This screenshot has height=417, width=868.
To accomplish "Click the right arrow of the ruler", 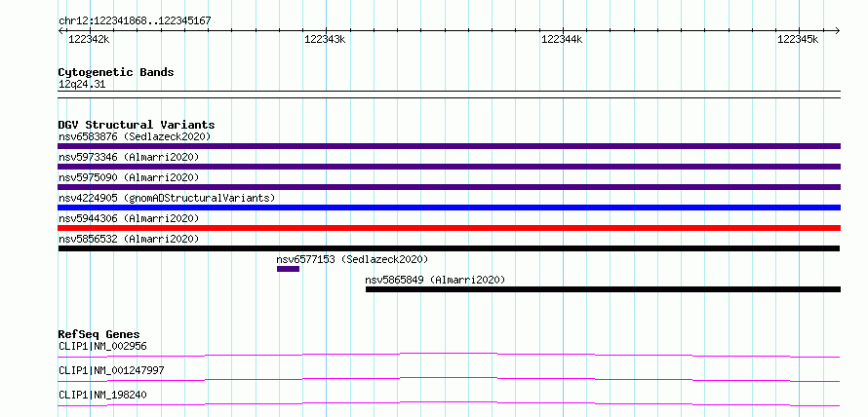I will pos(837,30).
